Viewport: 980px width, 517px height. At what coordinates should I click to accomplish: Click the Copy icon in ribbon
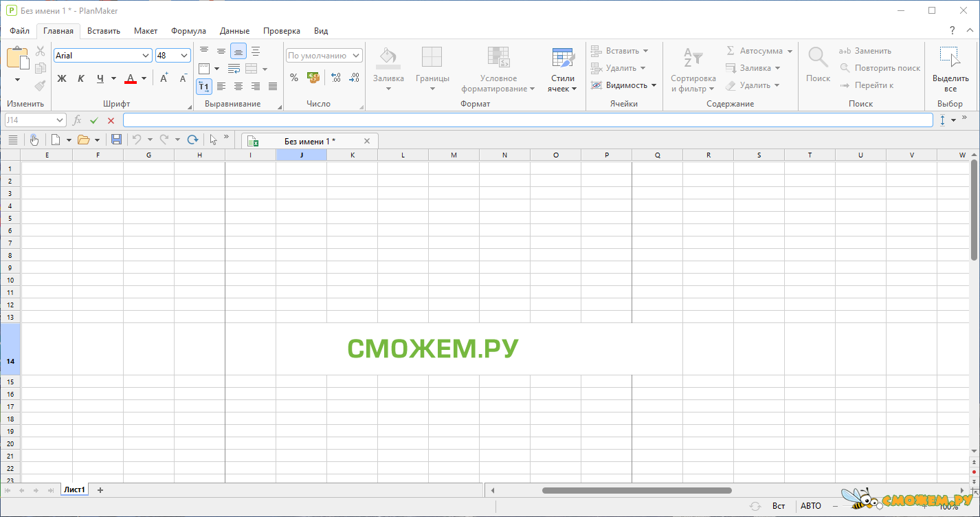(x=41, y=68)
